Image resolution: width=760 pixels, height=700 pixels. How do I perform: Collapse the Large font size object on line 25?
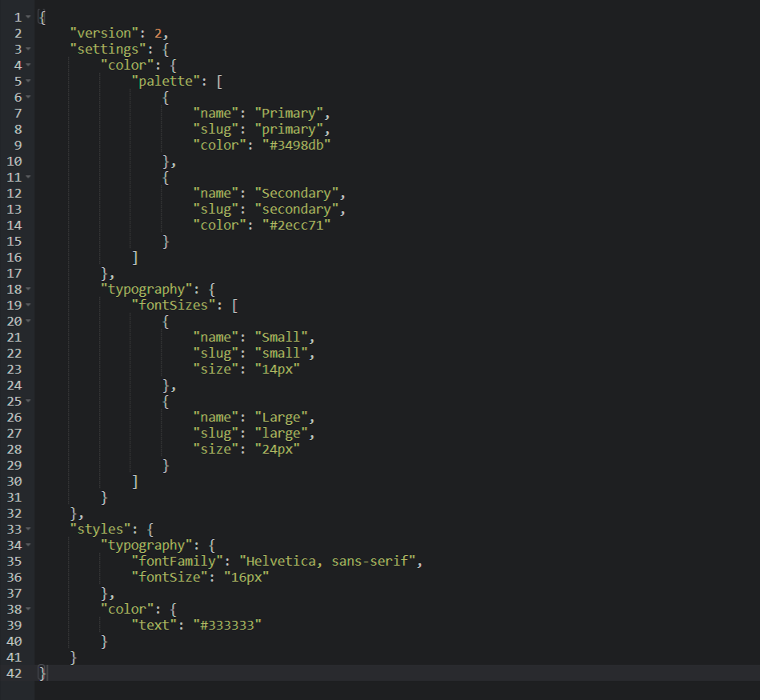(29, 401)
